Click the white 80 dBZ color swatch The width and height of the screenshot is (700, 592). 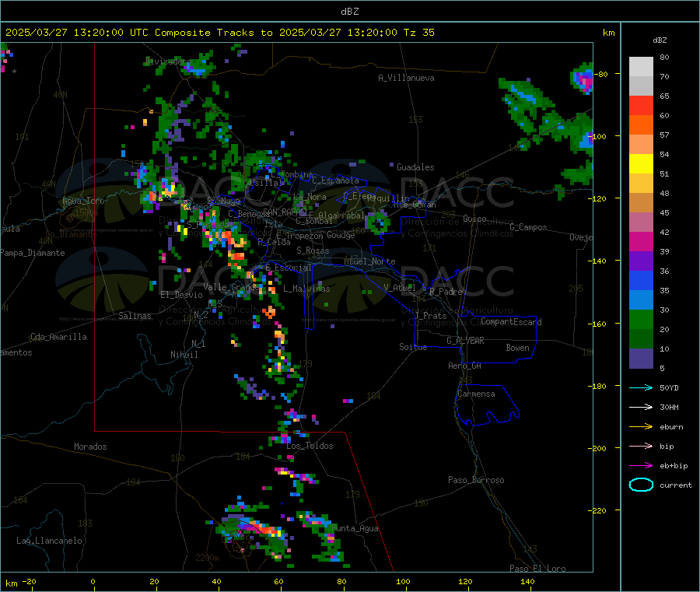641,67
